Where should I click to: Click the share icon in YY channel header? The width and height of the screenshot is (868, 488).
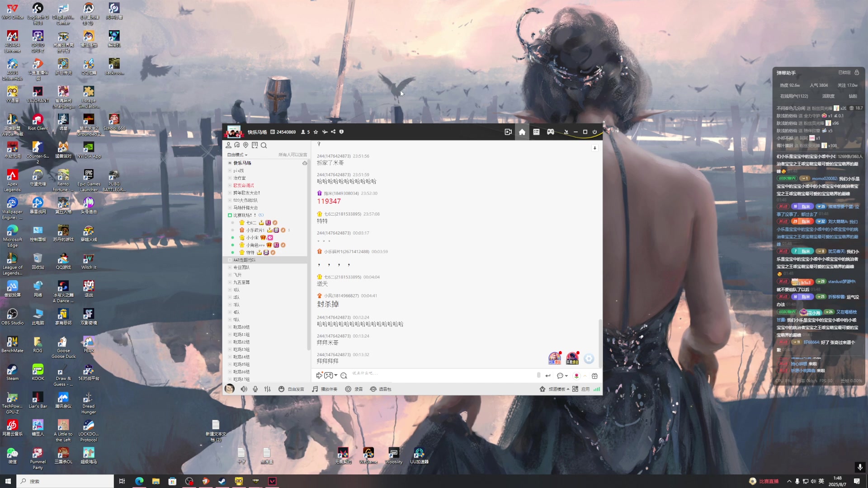[x=333, y=132]
